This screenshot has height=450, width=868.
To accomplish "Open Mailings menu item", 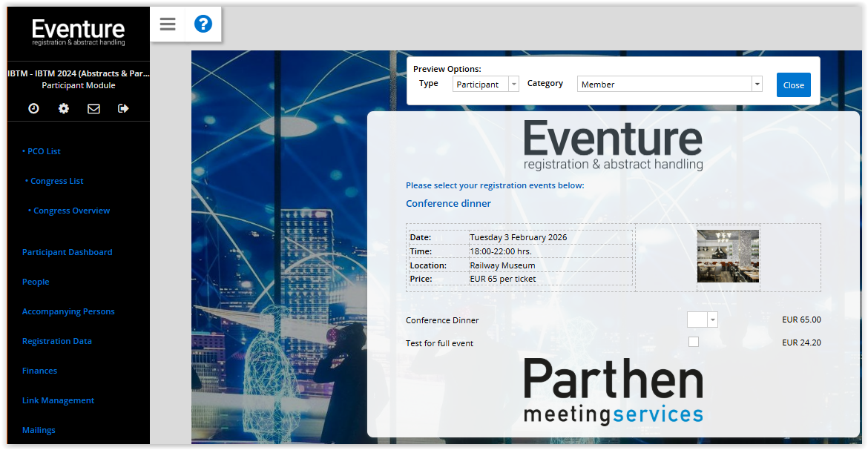I will [x=39, y=430].
